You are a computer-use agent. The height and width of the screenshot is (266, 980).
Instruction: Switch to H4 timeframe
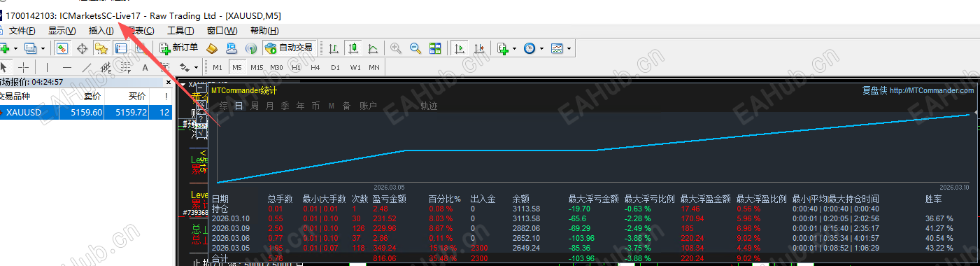[315, 67]
